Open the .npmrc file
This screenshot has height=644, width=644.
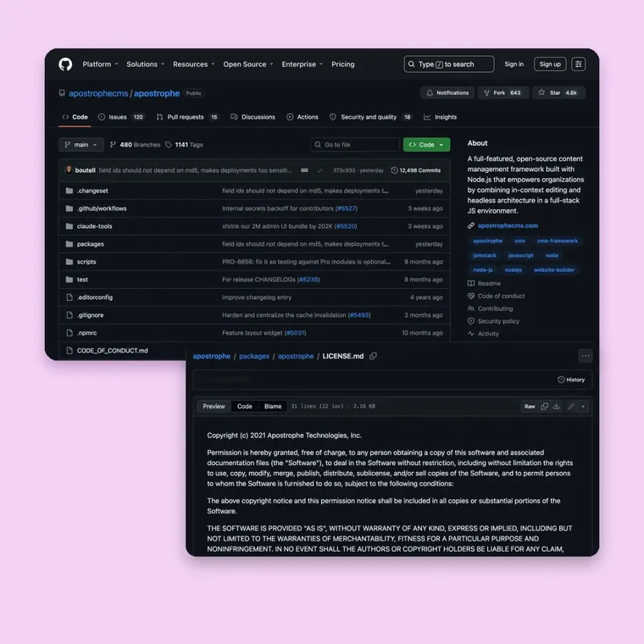pos(86,333)
